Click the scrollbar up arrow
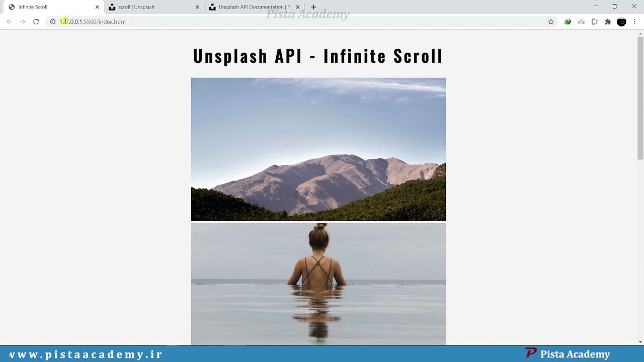Image resolution: width=644 pixels, height=362 pixels. (x=640, y=33)
